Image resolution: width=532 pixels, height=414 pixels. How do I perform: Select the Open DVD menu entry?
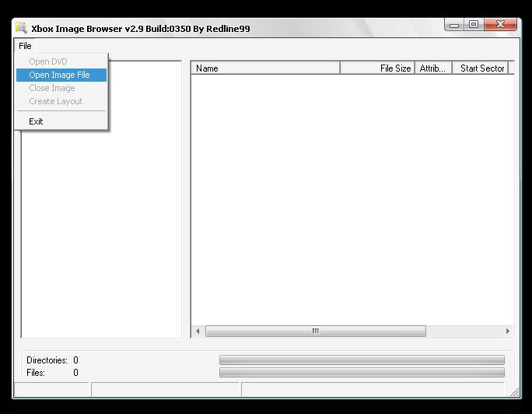tap(48, 61)
